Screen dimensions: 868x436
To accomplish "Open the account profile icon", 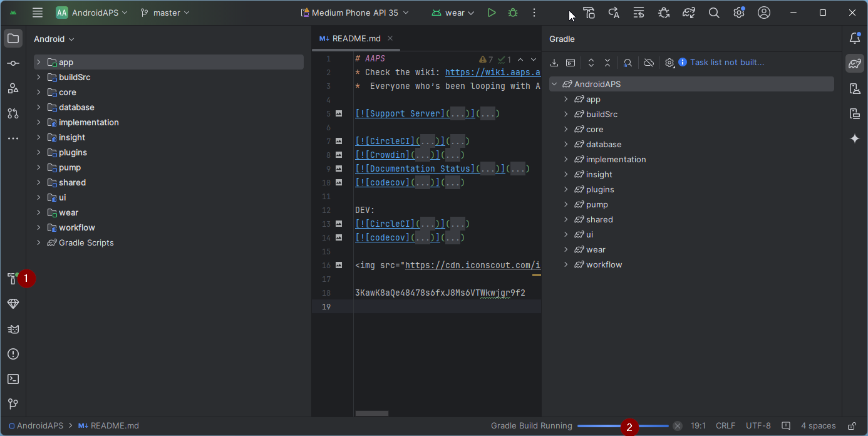I will (x=764, y=13).
